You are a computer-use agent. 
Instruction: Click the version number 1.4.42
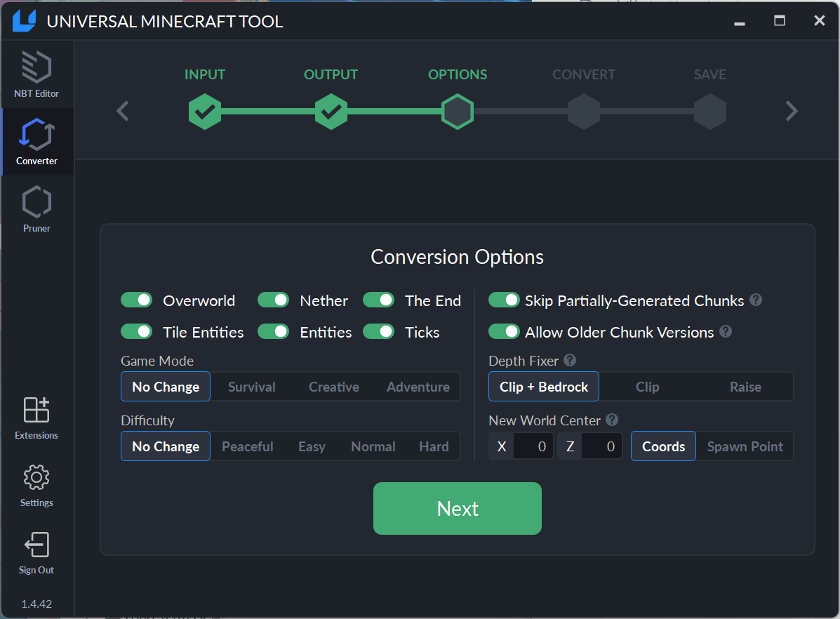[x=36, y=604]
